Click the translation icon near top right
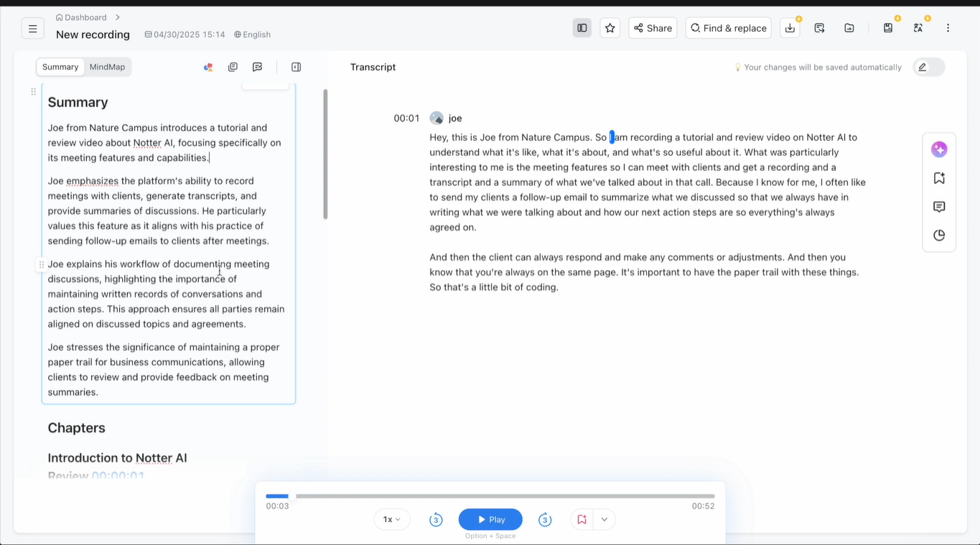This screenshot has width=980, height=545. coord(918,27)
